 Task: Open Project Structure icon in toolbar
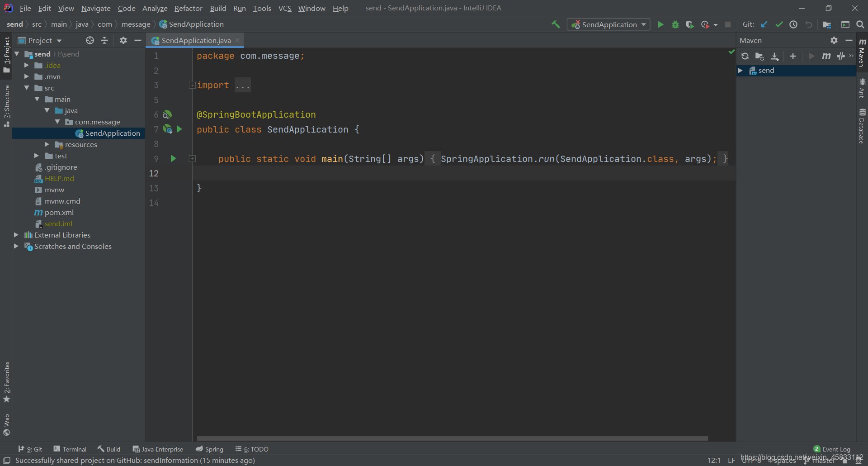827,24
